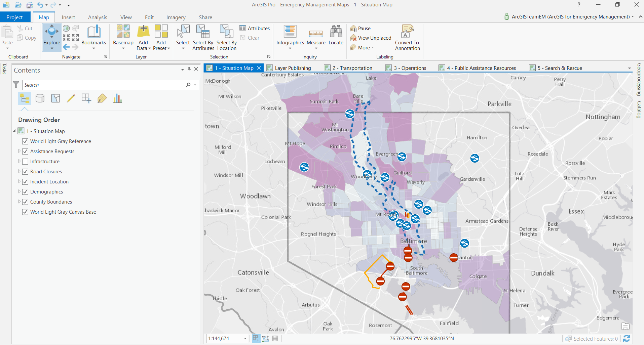644x345 pixels.
Task: Open the map scale dropdown
Action: point(245,339)
